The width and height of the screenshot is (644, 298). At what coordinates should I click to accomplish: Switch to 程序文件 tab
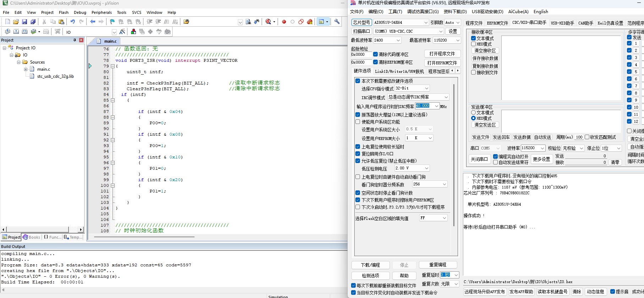pos(474,23)
